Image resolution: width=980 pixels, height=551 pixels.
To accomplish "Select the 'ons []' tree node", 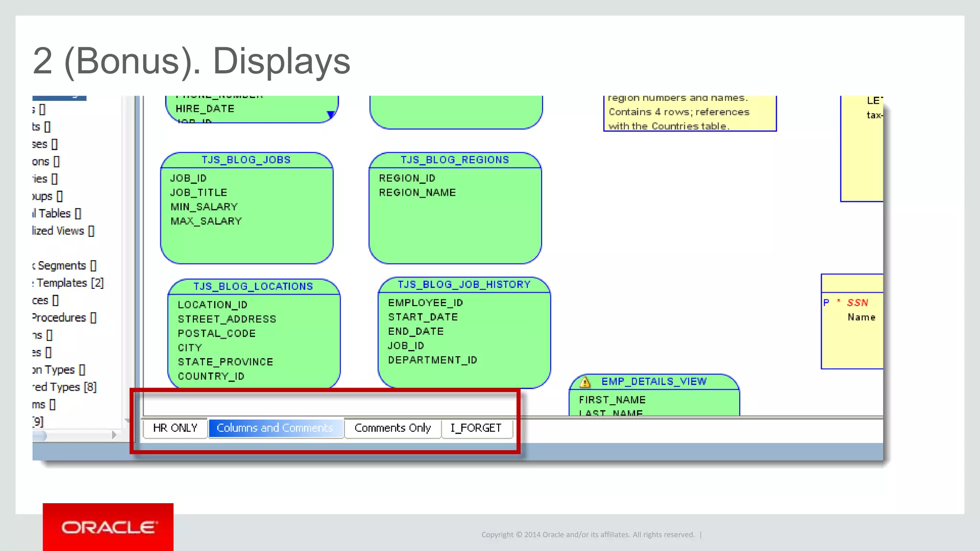I will point(46,162).
